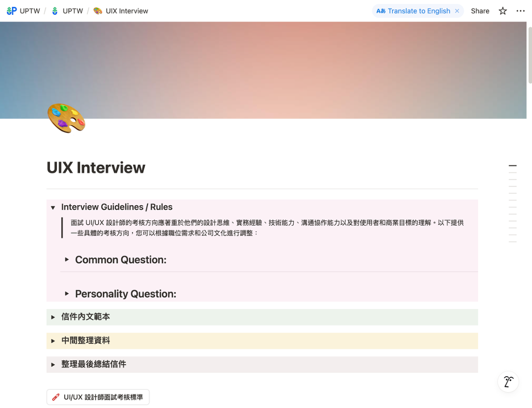Click the gradient cover image
This screenshot has width=532, height=408.
[284, 68]
